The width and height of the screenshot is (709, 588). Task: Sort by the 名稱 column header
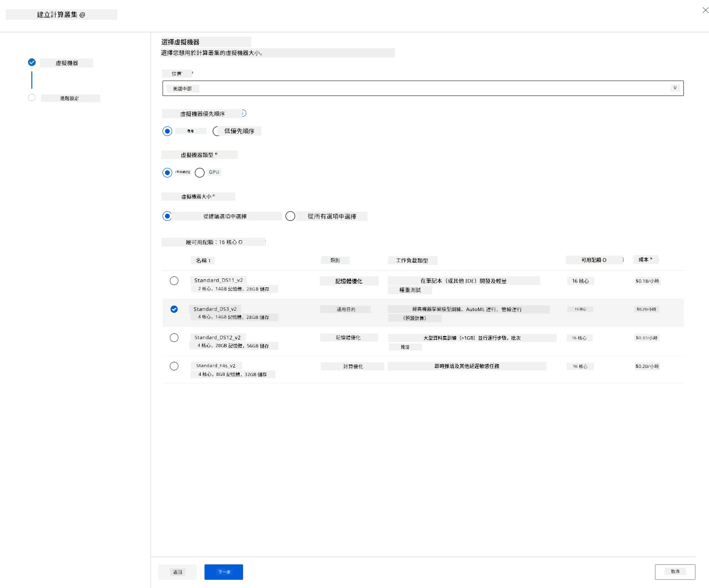[x=203, y=260]
